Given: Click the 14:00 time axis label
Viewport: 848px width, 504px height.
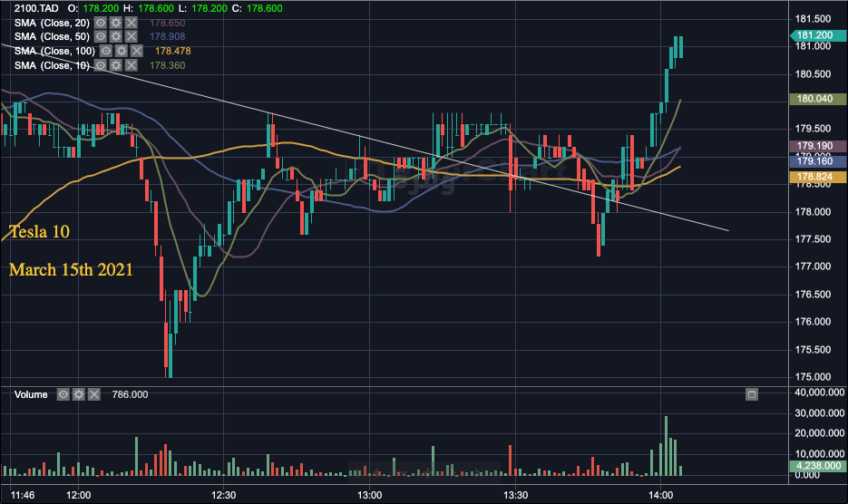Looking at the screenshot, I should 661,495.
